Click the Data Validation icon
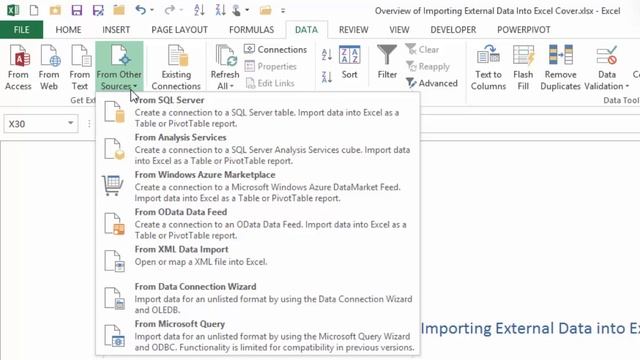640x360 pixels. click(x=607, y=56)
